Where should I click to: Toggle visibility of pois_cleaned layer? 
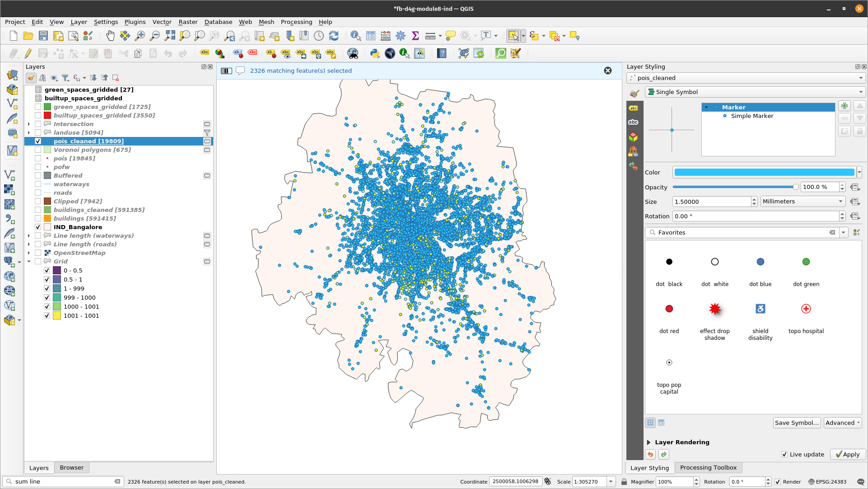coord(38,141)
